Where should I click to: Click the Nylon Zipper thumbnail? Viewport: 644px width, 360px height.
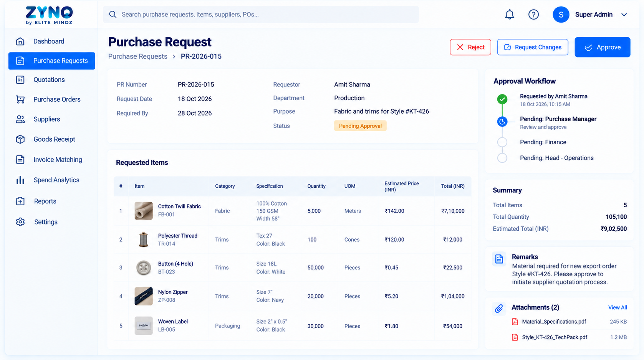(x=144, y=296)
